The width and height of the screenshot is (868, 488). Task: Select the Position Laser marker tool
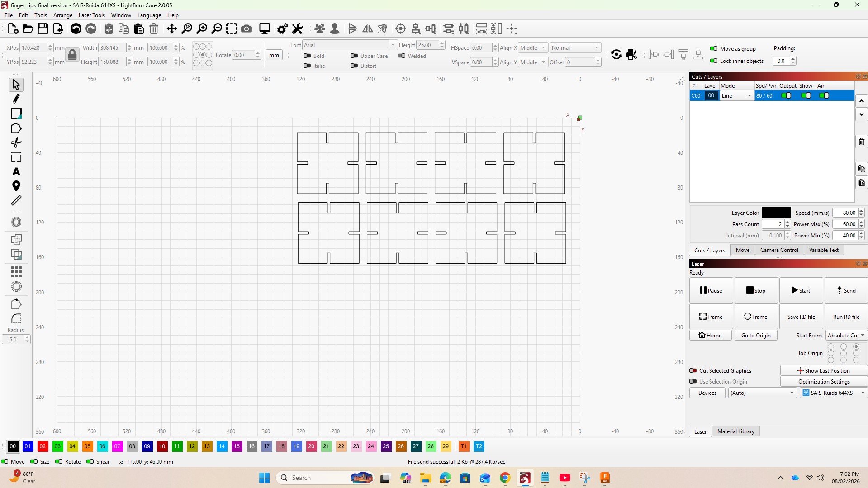(x=16, y=186)
